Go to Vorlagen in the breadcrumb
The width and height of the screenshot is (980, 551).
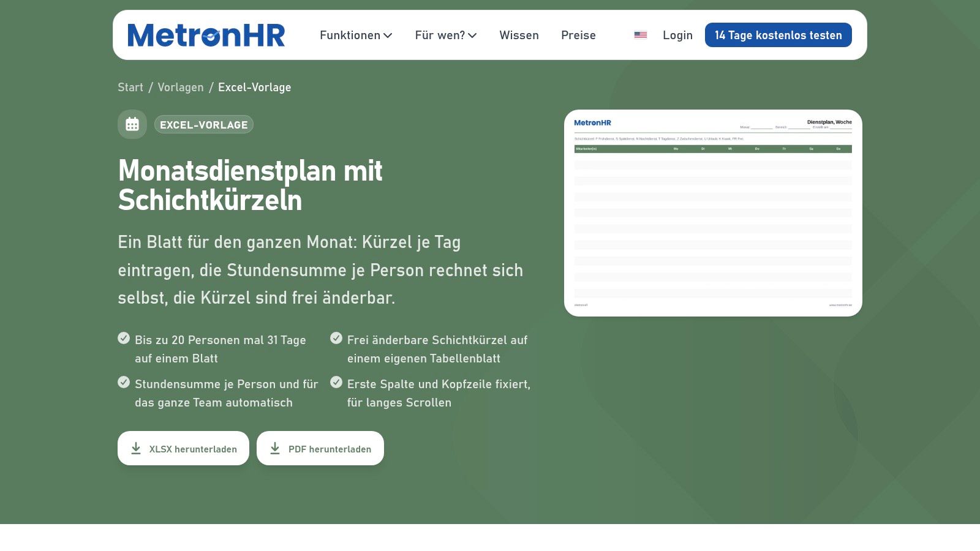pyautogui.click(x=181, y=88)
